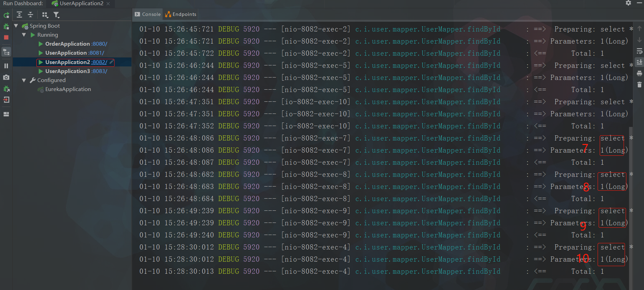Open the Group configurations dropdown
The width and height of the screenshot is (644, 290).
click(45, 15)
